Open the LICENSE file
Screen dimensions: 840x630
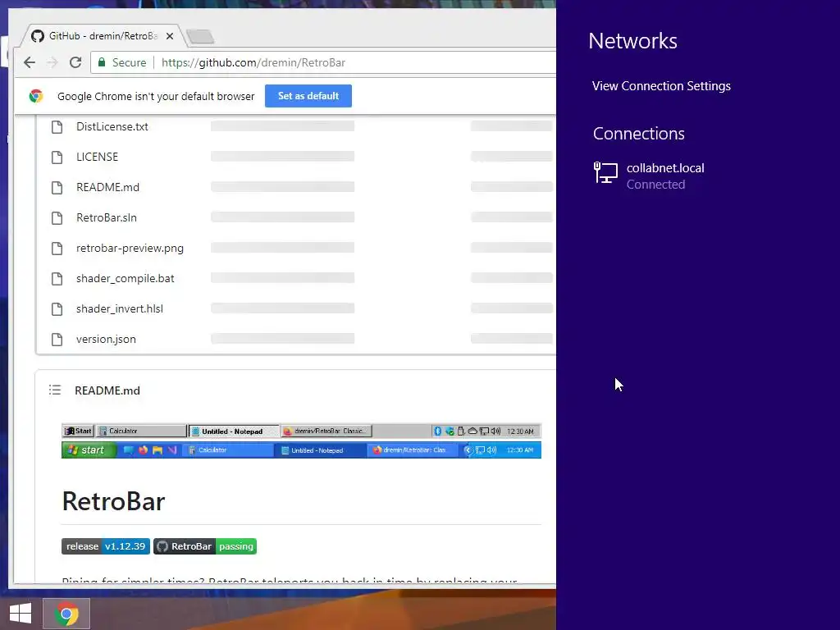click(97, 157)
